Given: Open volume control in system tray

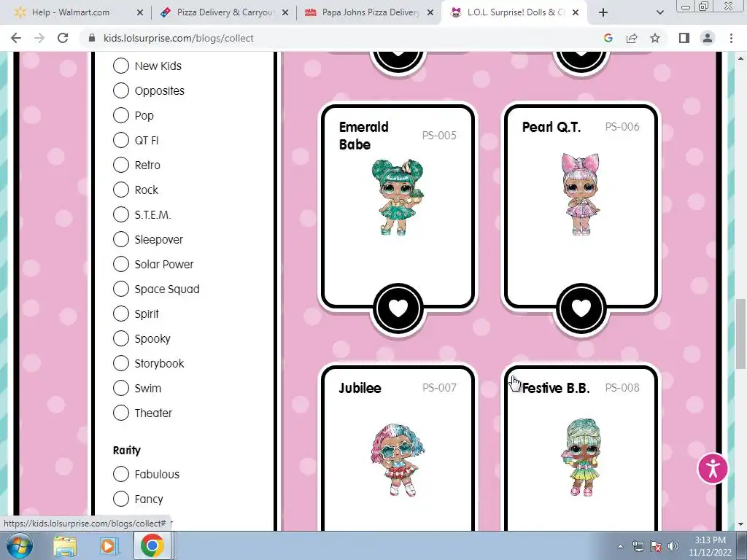Looking at the screenshot, I should tap(673, 546).
